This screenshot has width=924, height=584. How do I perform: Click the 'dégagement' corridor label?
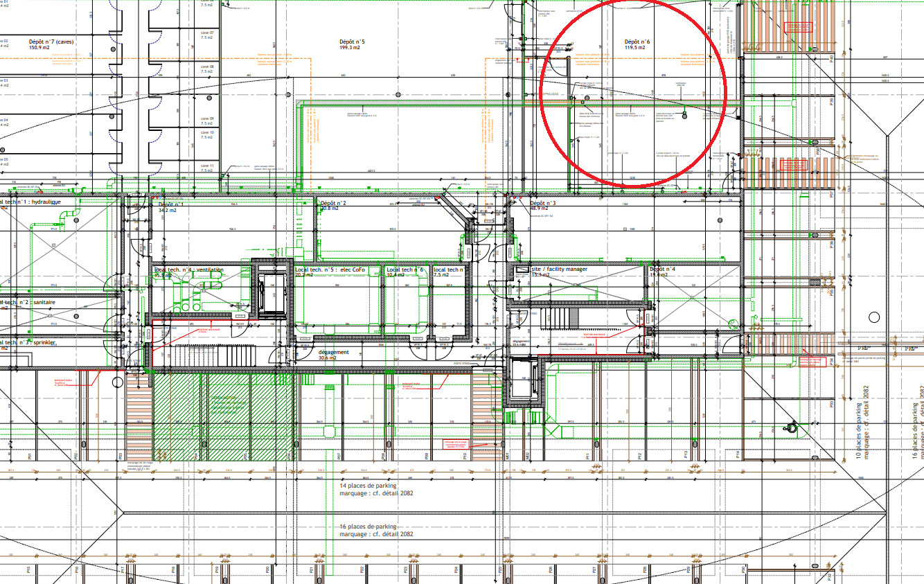pos(333,352)
